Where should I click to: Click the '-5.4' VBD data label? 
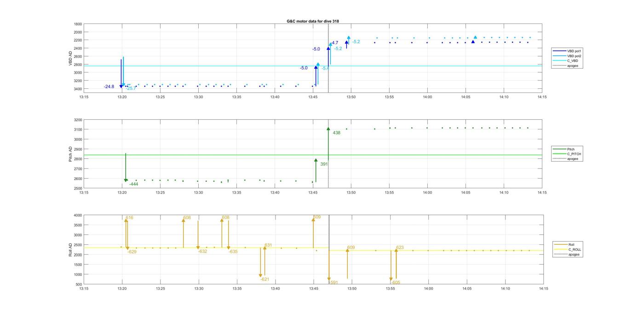pos(325,68)
